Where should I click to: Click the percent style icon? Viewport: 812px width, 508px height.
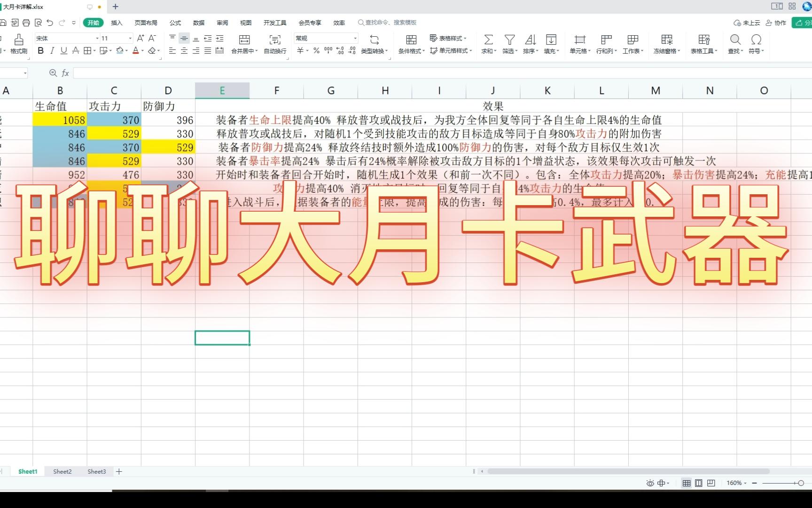pyautogui.click(x=317, y=50)
